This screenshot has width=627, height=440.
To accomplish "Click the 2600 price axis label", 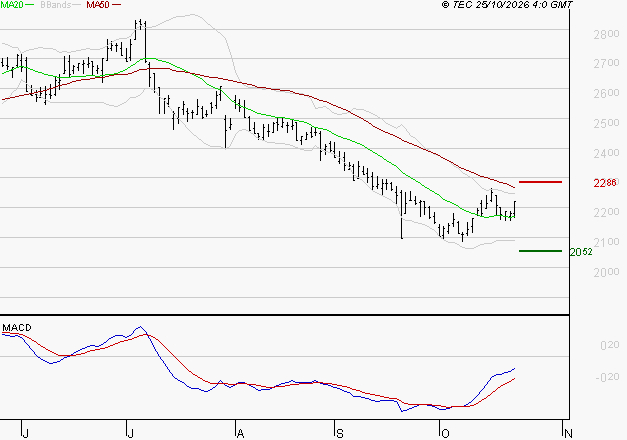I will [x=606, y=93].
